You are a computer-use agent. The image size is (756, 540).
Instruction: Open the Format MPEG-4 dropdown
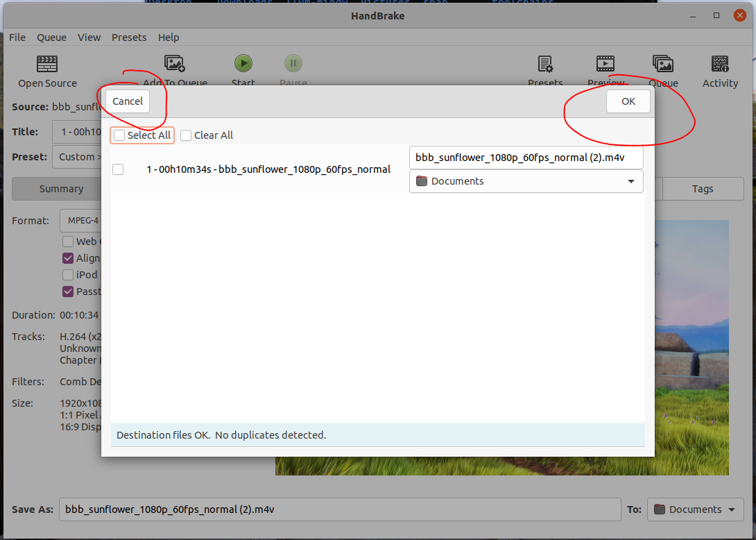point(80,221)
